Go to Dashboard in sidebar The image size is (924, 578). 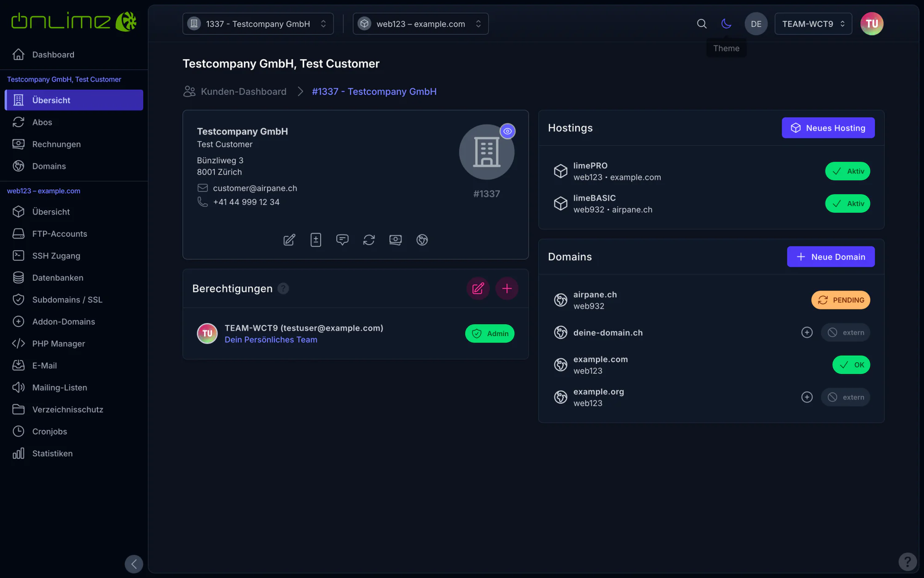click(74, 55)
